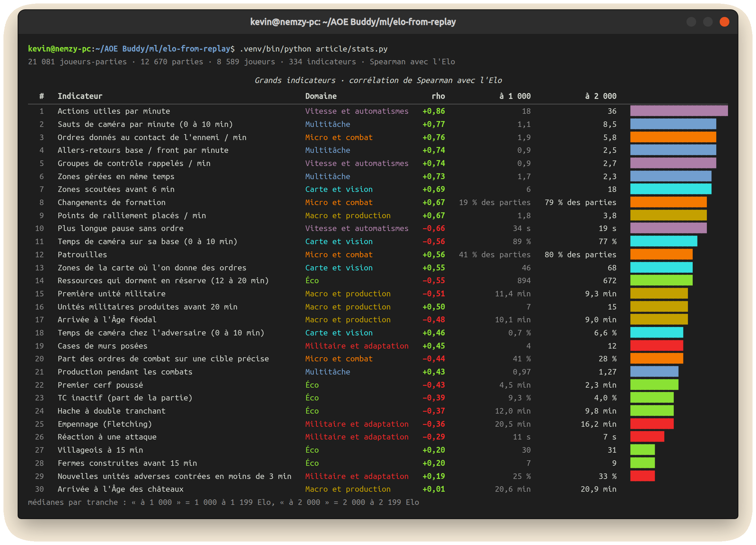Image resolution: width=756 pixels, height=545 pixels.
Task: Click '79 % des parties' in Changements de formation row
Action: 580,202
